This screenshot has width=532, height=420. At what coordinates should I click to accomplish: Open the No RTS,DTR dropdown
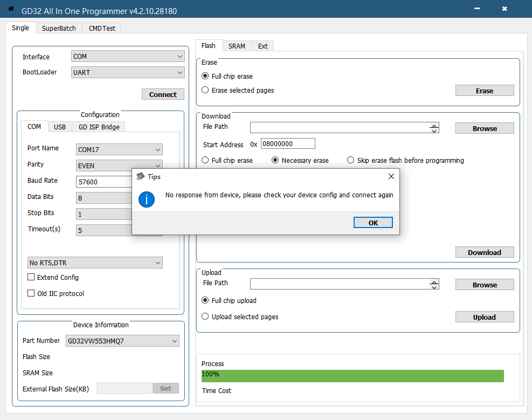coord(95,263)
